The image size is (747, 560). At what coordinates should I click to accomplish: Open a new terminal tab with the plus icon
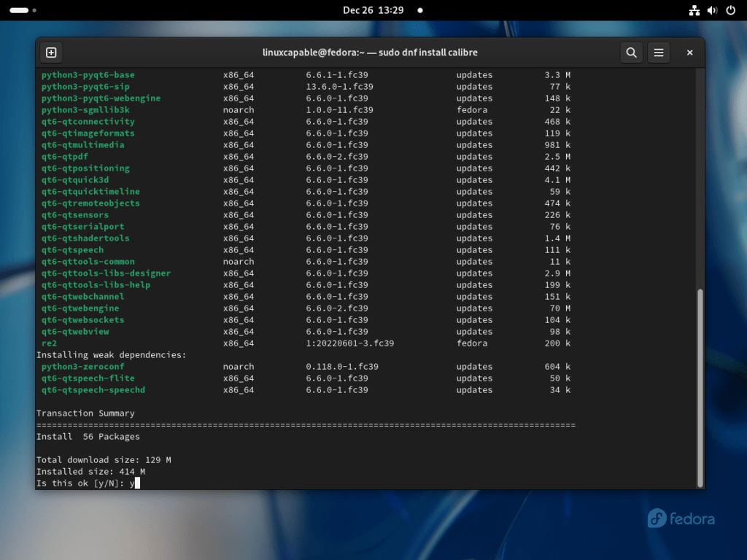(x=51, y=52)
